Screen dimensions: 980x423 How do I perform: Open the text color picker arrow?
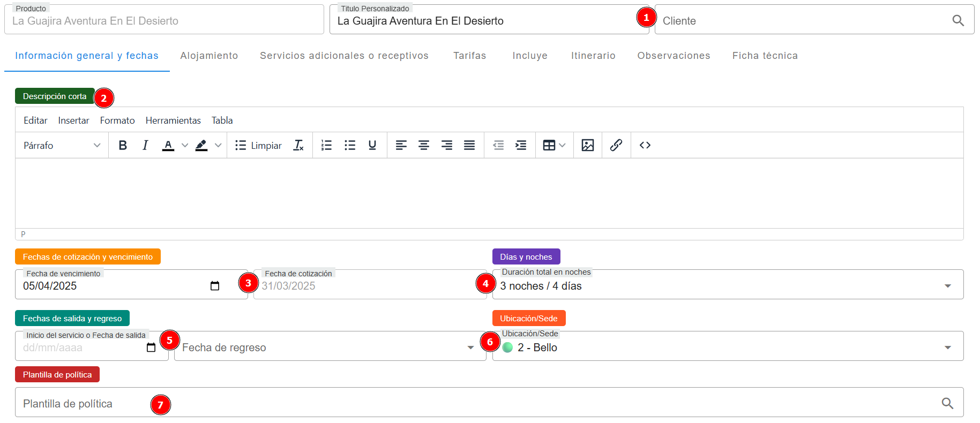pyautogui.click(x=185, y=145)
